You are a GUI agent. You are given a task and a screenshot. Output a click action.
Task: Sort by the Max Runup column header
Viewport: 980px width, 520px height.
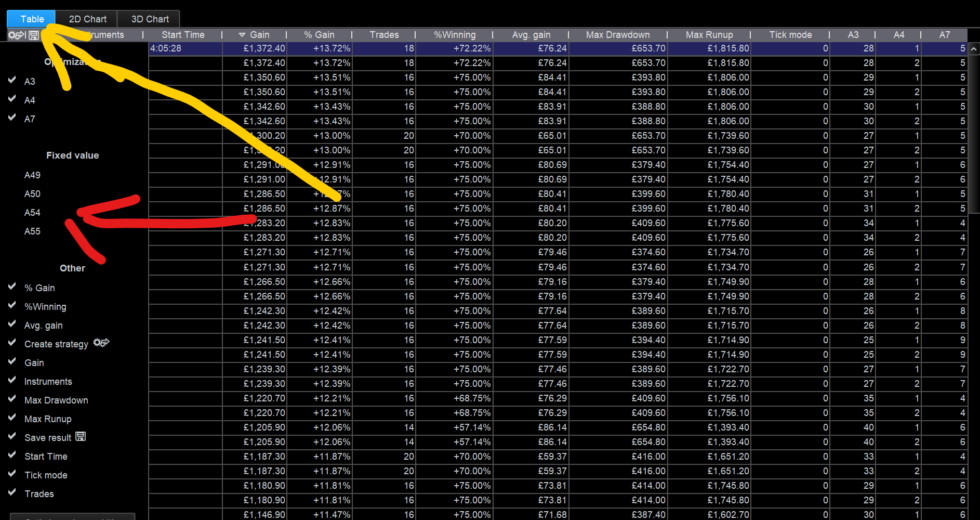pos(709,35)
